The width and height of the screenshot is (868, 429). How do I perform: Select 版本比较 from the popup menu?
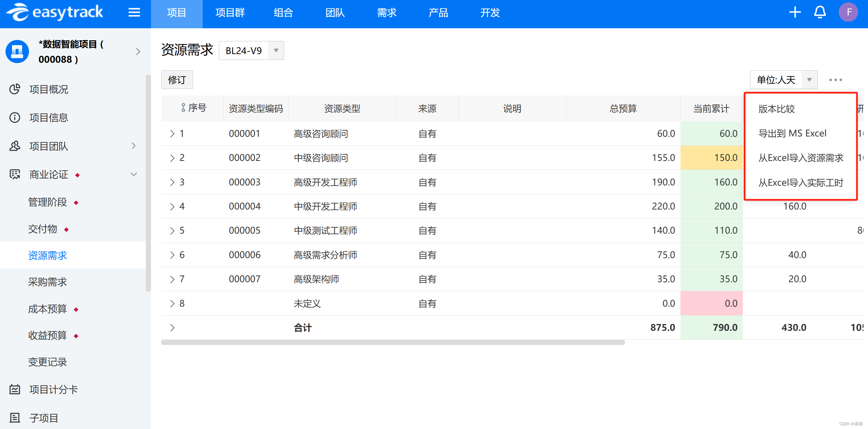click(776, 109)
